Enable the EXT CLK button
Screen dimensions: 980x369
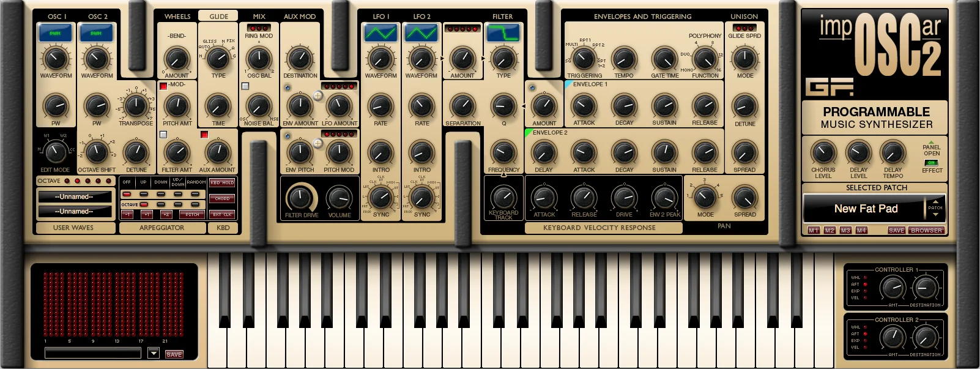click(x=222, y=215)
